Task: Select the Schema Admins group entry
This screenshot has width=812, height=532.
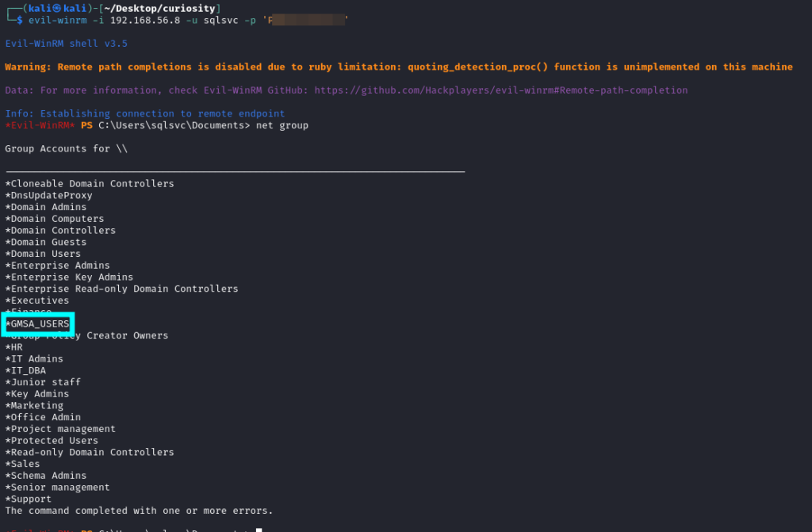Action: (x=46, y=476)
